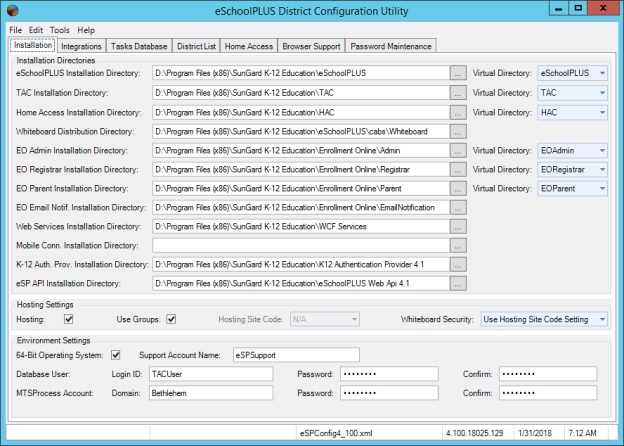Toggle 64-Bit Operating System checkbox

click(116, 354)
